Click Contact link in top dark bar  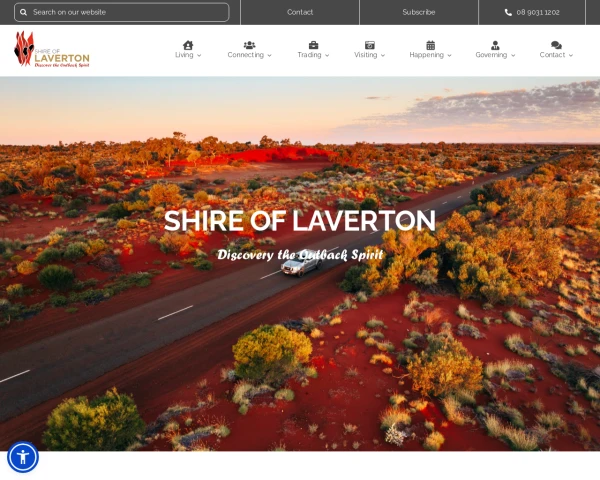(300, 12)
